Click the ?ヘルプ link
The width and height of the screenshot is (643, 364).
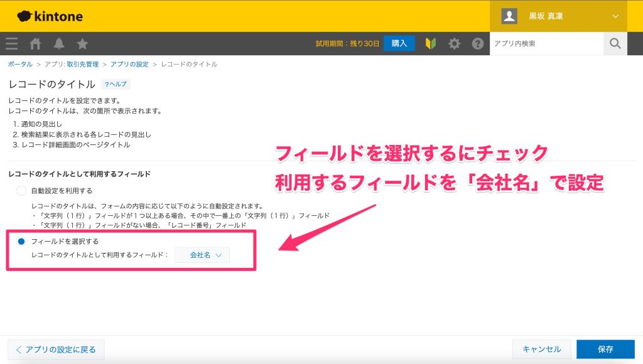click(116, 84)
